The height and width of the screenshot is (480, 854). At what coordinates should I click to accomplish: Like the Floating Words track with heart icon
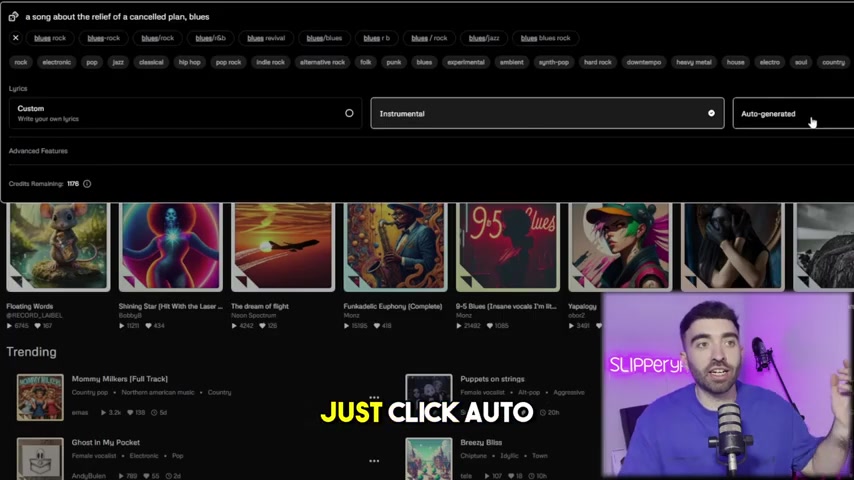(x=38, y=326)
